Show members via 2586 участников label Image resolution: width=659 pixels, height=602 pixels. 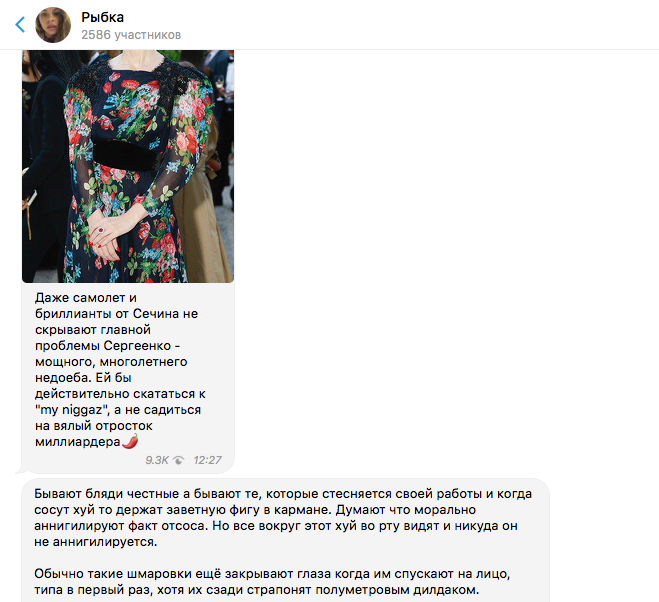click(x=131, y=34)
